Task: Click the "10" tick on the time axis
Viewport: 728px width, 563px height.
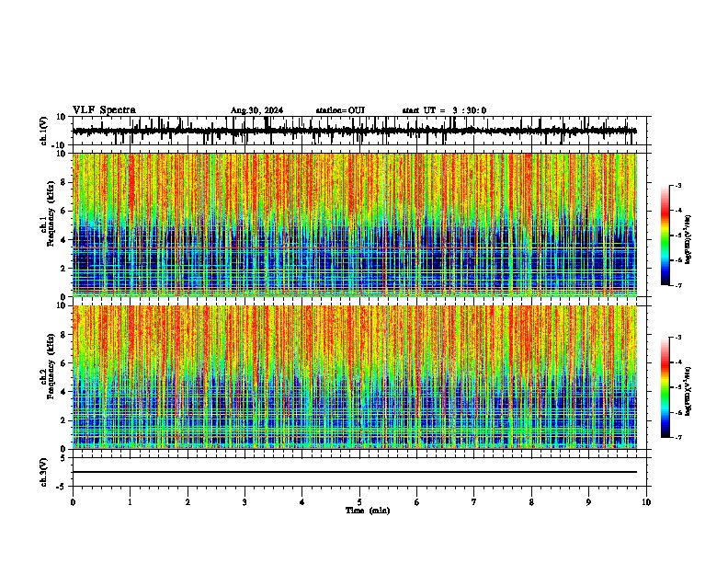Action: [x=646, y=502]
